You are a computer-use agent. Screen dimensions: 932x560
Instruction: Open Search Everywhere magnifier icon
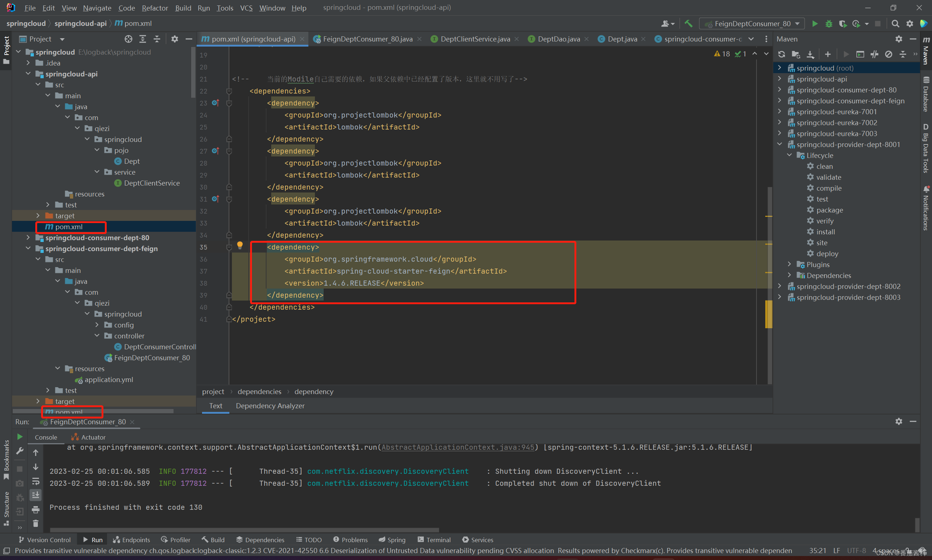coord(895,24)
